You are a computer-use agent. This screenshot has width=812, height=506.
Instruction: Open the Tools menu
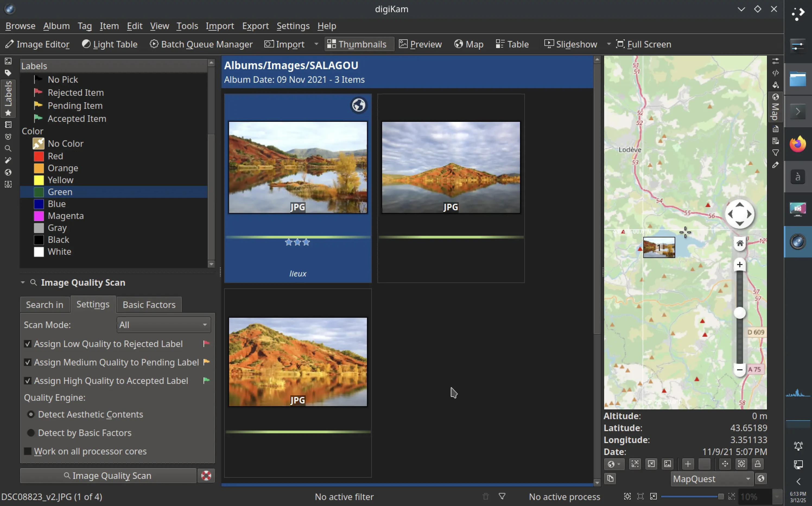(x=187, y=26)
